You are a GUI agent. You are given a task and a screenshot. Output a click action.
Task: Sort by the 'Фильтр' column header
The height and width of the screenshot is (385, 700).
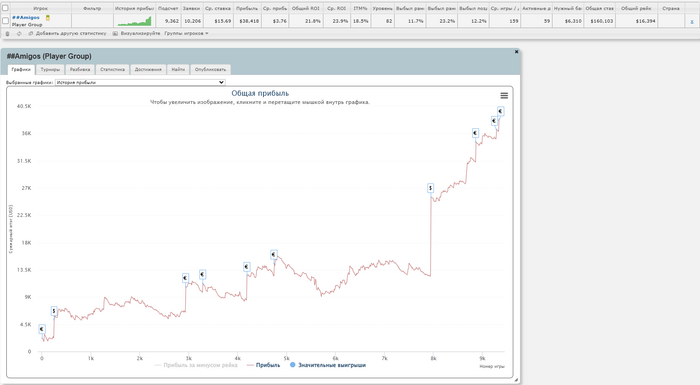(x=92, y=8)
